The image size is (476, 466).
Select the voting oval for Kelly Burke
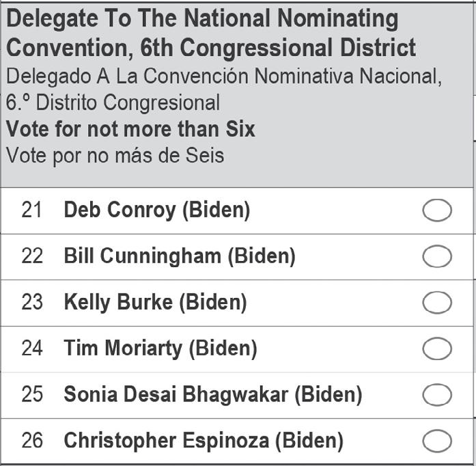pyautogui.click(x=437, y=303)
